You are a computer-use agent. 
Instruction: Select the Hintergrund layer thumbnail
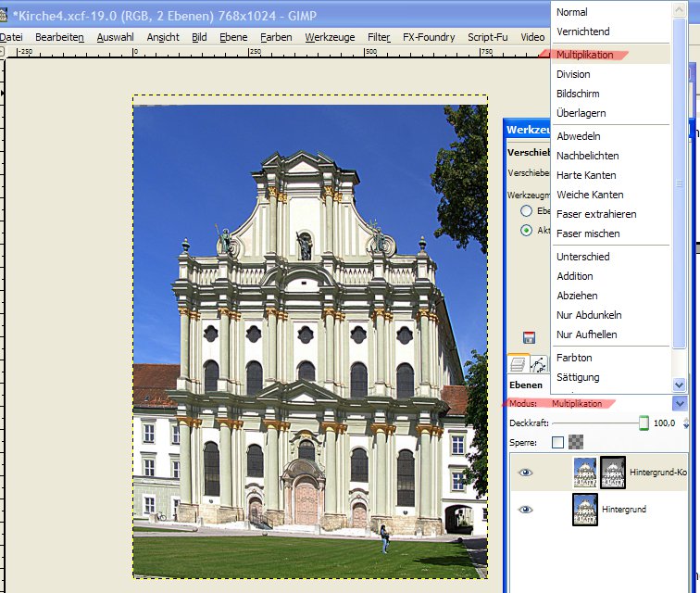[x=585, y=510]
